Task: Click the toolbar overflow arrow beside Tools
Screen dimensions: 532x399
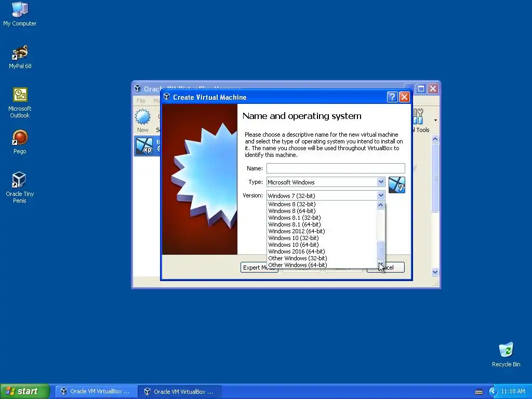Action: (435, 120)
